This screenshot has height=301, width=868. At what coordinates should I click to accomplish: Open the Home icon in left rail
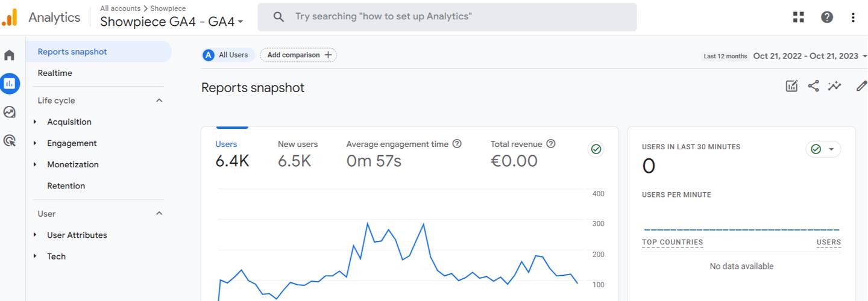point(10,55)
